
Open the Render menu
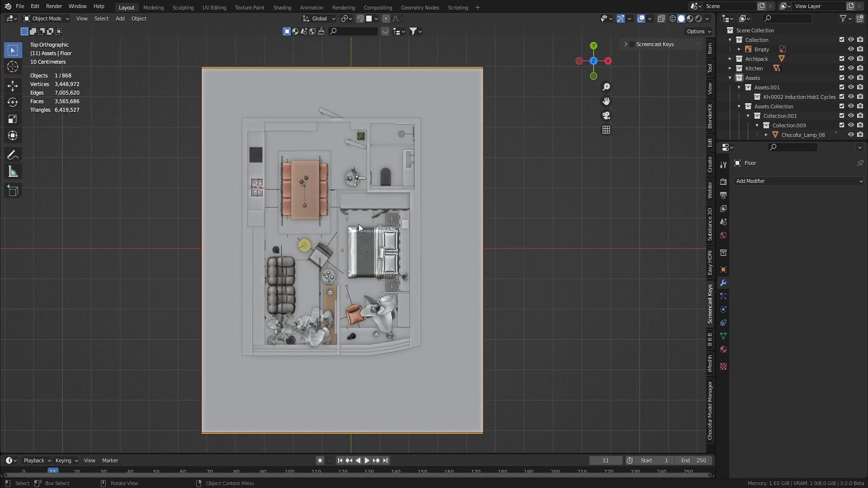point(54,6)
